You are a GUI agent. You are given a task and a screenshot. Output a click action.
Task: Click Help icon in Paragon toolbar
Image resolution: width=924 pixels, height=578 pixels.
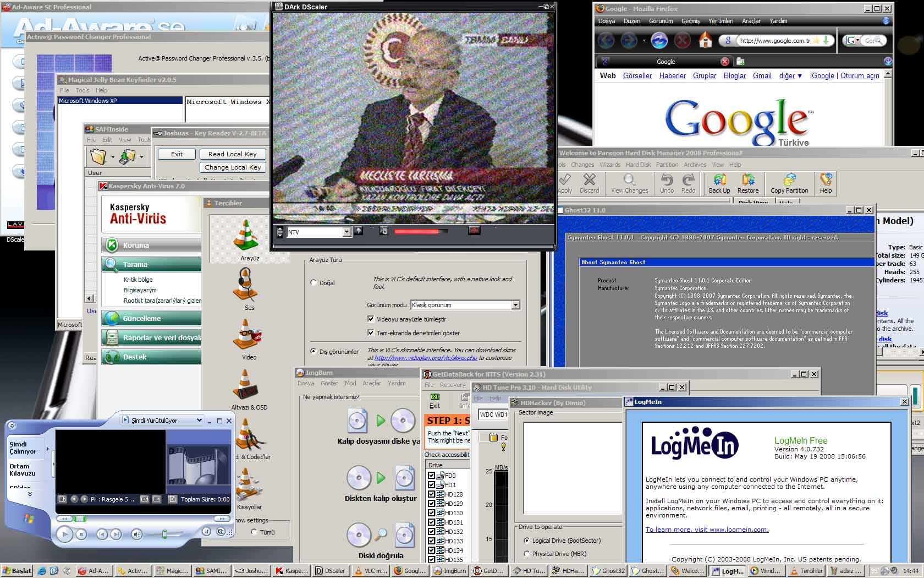pos(826,184)
